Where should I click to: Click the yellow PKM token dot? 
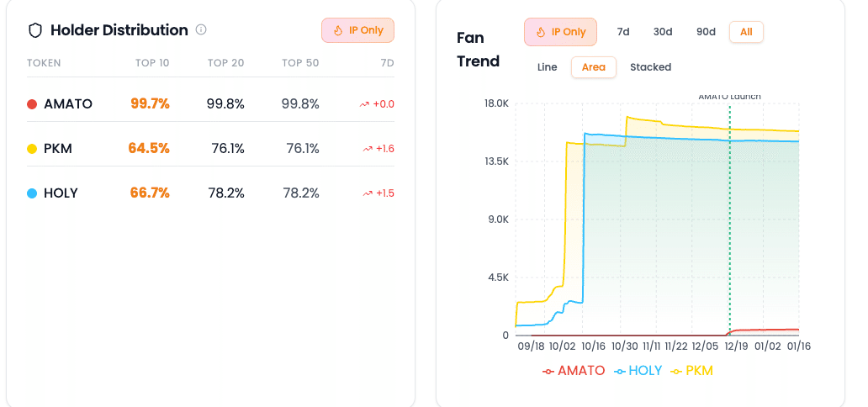click(32, 149)
